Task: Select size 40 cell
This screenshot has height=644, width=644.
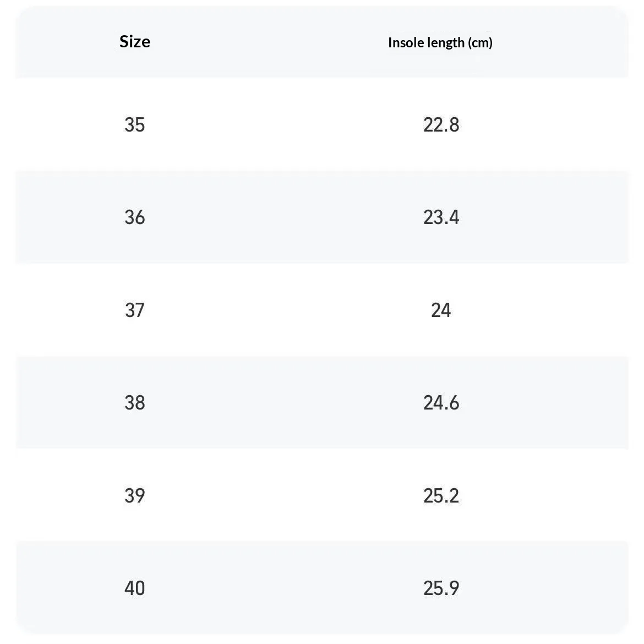Action: [135, 588]
